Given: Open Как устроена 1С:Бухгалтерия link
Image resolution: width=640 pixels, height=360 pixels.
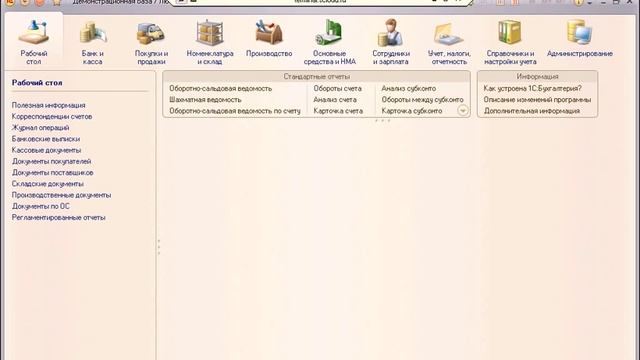Looking at the screenshot, I should coord(533,88).
